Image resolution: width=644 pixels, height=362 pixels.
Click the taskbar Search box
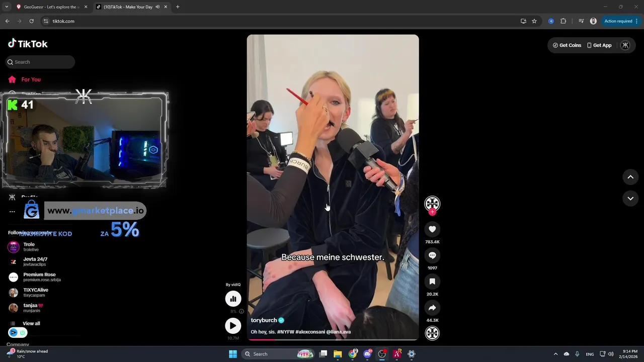[x=278, y=354]
